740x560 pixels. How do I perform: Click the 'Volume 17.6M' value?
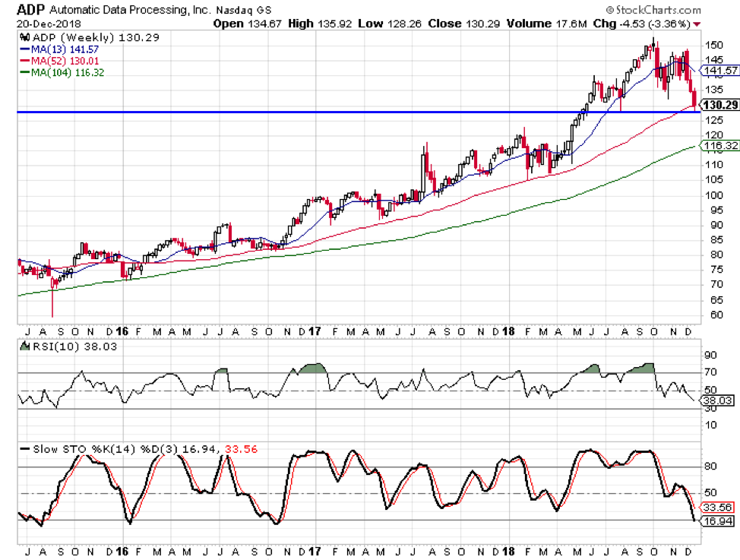tap(547, 24)
